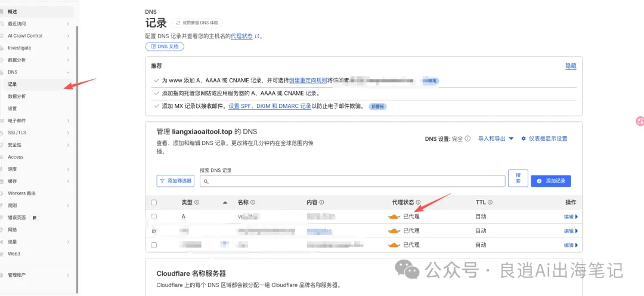Click the 操作 column header
This screenshot has height=296, width=644.
[571, 202]
